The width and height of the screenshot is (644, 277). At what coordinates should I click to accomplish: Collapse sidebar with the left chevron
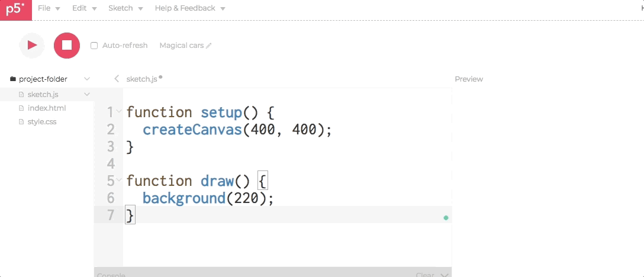[117, 79]
